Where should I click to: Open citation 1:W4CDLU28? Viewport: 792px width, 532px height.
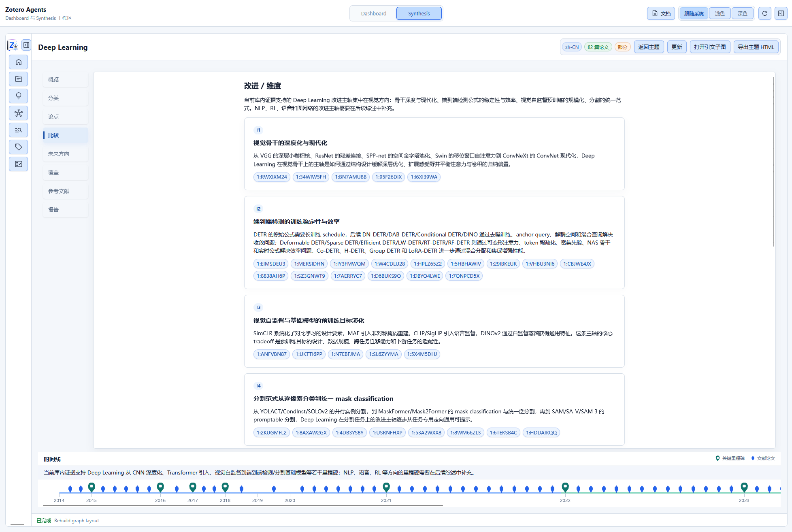pyautogui.click(x=390, y=264)
